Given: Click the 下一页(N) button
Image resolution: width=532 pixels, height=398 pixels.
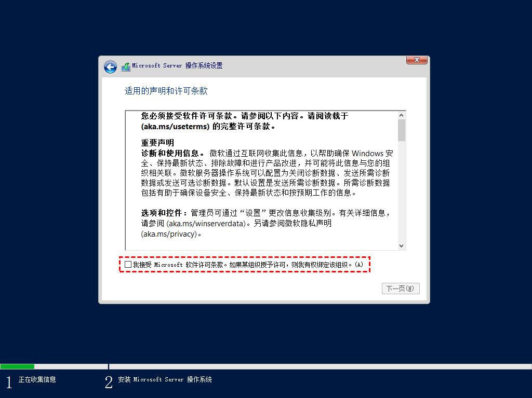Looking at the screenshot, I should [401, 289].
